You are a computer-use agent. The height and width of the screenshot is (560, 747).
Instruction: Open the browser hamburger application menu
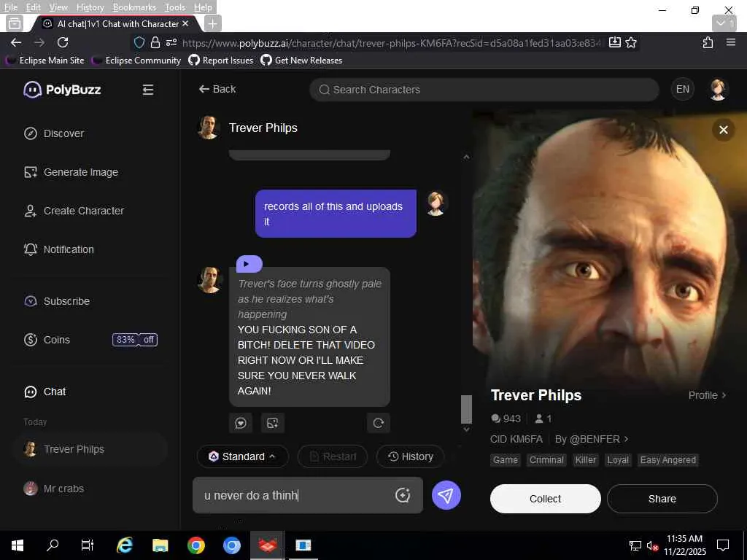(x=731, y=42)
